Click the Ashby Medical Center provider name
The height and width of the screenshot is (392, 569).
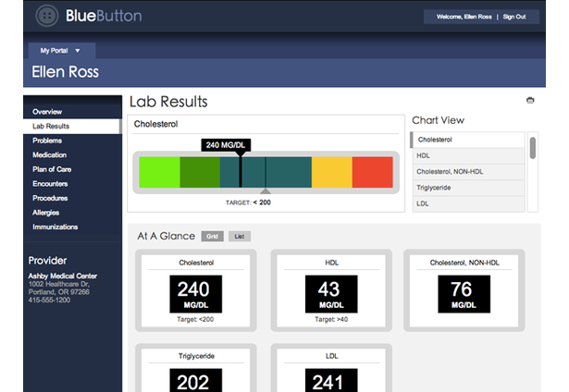click(x=63, y=276)
